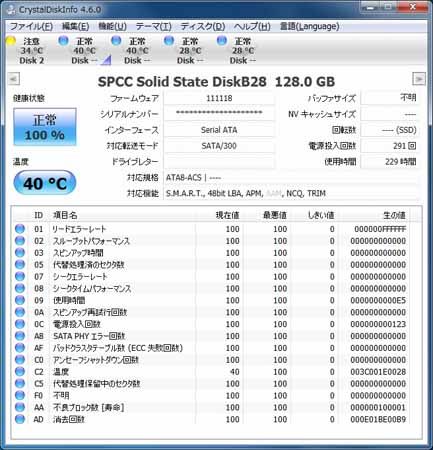Go to next disk with right arrow

[x=419, y=79]
